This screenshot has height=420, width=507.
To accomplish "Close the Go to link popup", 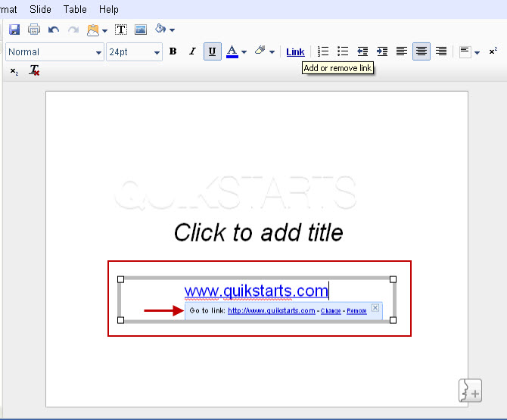I will click(x=375, y=307).
